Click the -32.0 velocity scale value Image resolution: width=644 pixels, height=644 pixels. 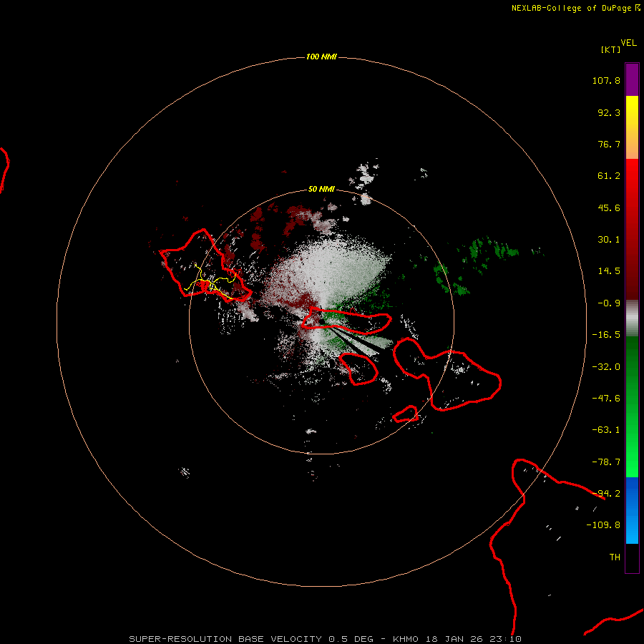coord(606,367)
